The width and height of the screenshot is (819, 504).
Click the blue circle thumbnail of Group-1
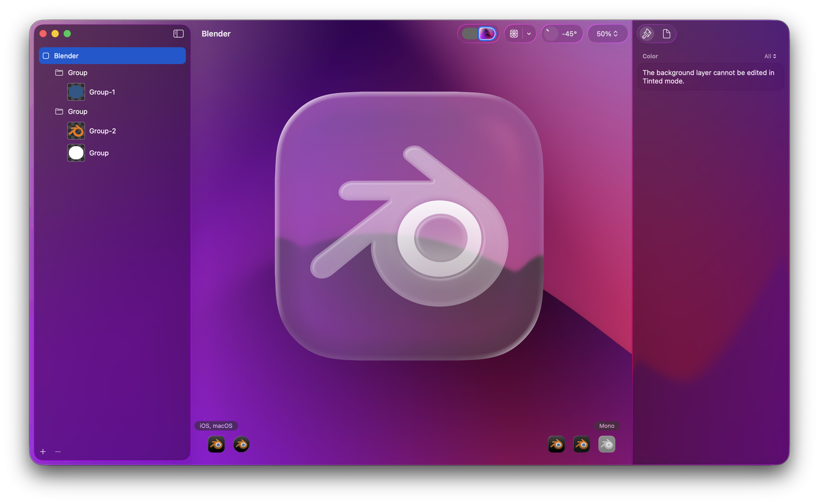tap(76, 92)
